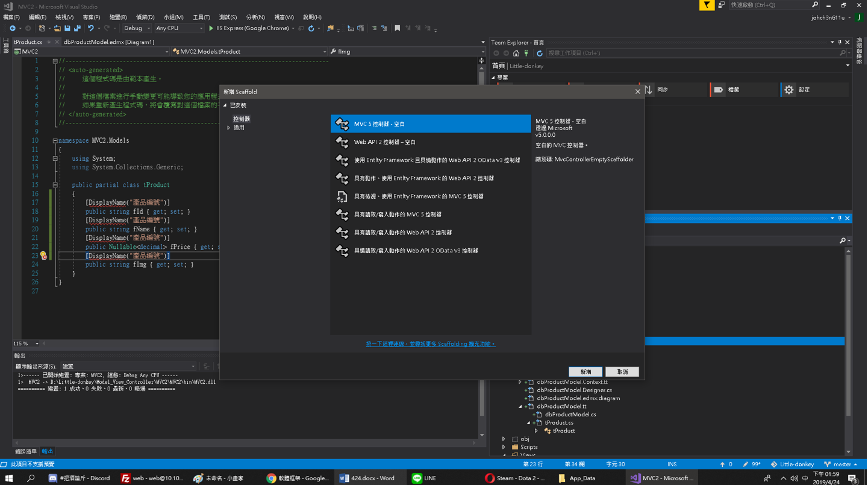Click the Little-donkey repository in the status bar
This screenshot has height=485, width=868.
[x=793, y=465]
